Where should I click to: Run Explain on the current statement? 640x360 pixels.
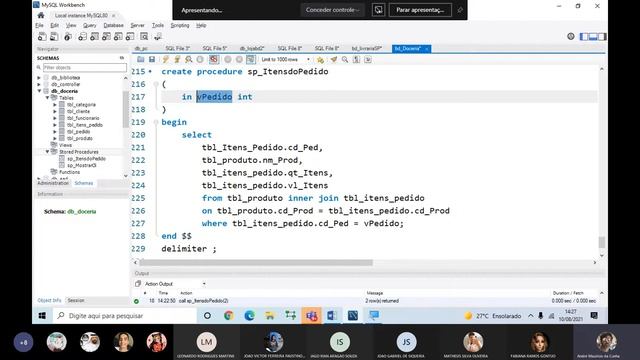coord(189,60)
